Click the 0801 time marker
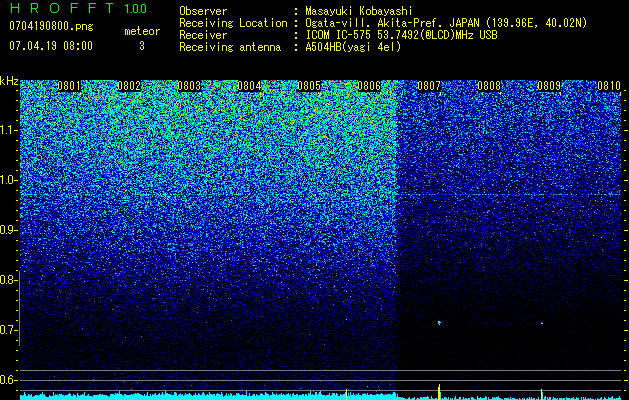This screenshot has width=629, height=400. coord(69,86)
